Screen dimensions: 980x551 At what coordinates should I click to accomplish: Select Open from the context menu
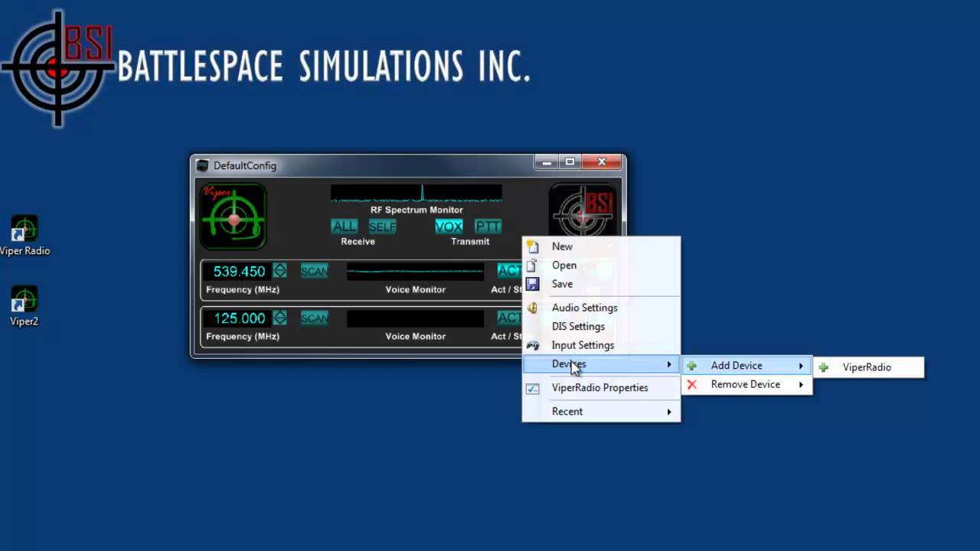click(601, 265)
